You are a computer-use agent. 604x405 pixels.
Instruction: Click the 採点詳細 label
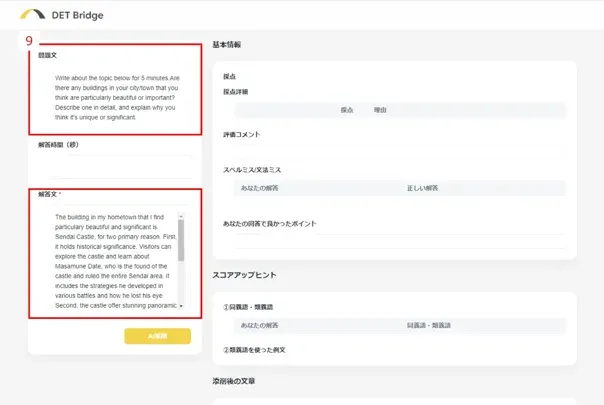(236, 92)
